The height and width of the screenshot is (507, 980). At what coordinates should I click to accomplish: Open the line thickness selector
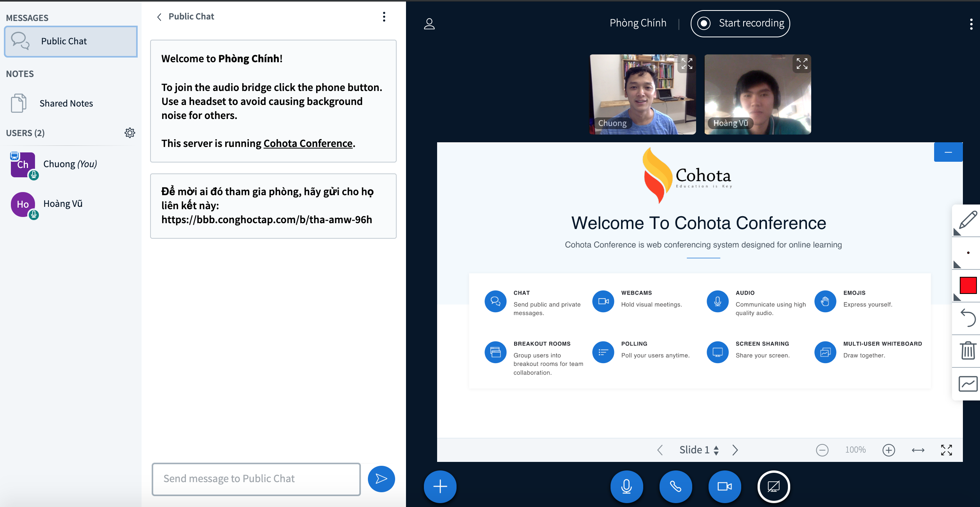tap(968, 253)
